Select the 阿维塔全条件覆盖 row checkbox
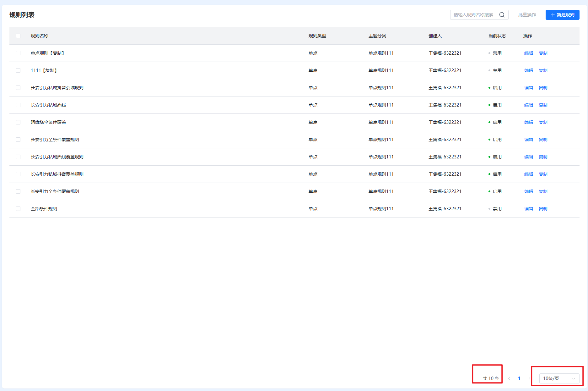 pos(18,122)
